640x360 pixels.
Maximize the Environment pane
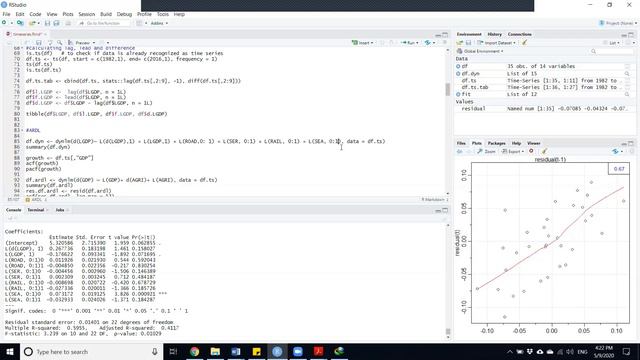(x=631, y=35)
